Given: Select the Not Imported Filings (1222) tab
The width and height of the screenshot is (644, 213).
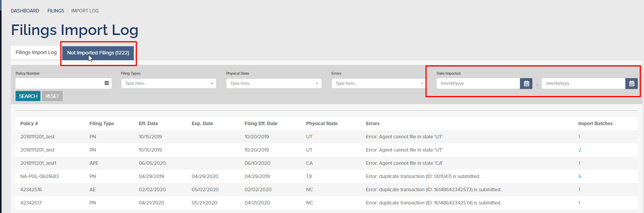Looking at the screenshot, I should [98, 53].
